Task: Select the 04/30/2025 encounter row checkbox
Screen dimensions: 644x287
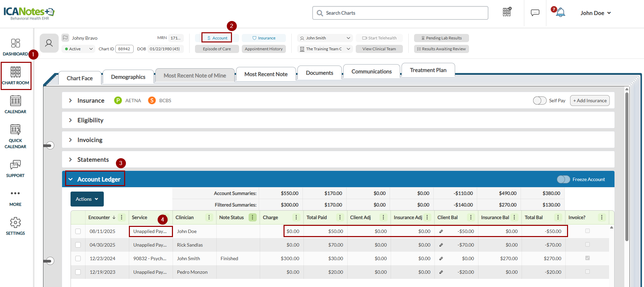Action: (78, 245)
